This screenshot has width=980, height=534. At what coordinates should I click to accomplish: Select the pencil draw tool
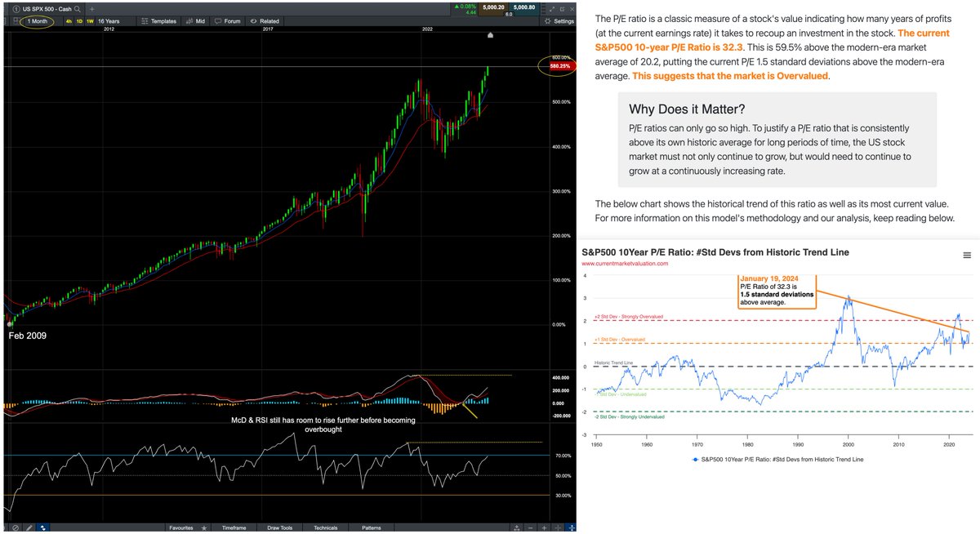pos(29,527)
